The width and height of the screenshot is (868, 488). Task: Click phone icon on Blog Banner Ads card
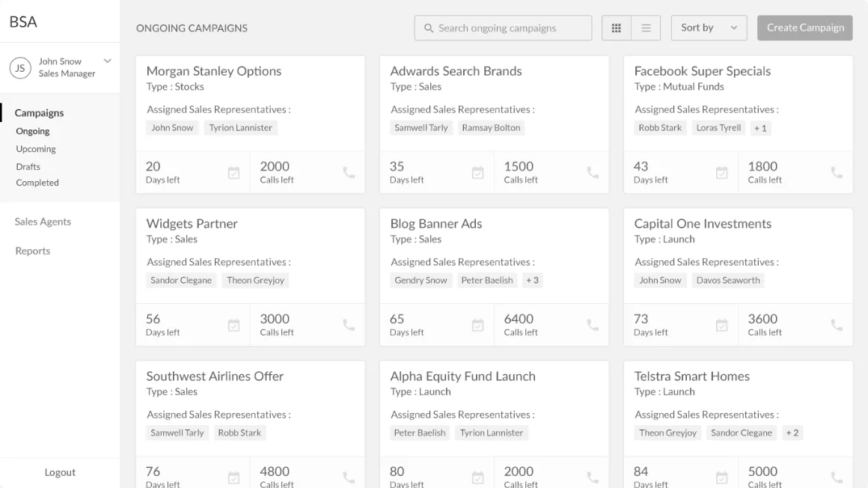click(x=593, y=325)
